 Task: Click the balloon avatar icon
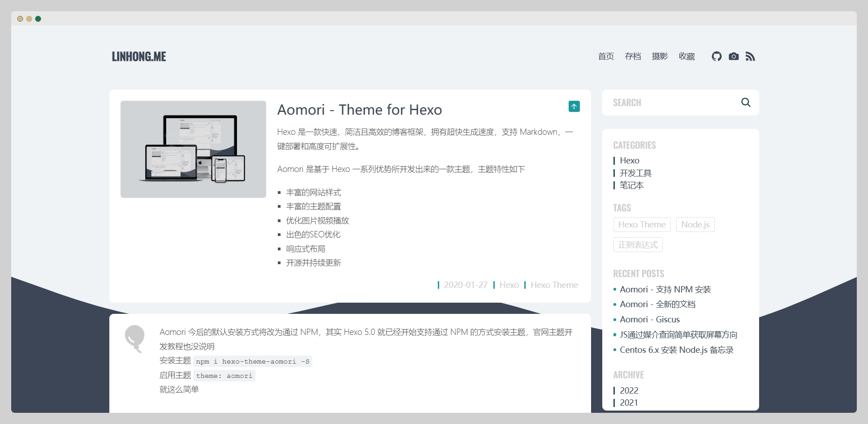tap(134, 338)
